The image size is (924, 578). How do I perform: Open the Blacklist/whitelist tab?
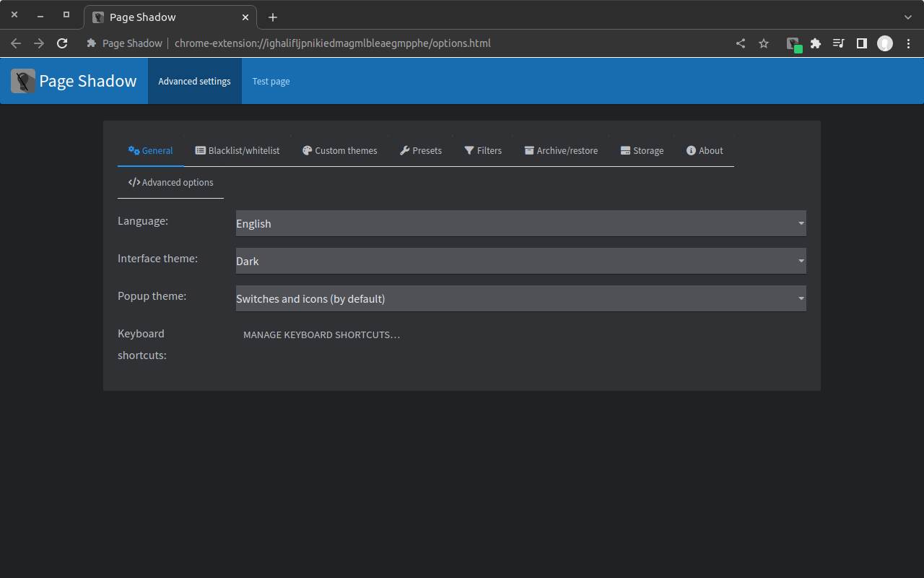coord(237,151)
